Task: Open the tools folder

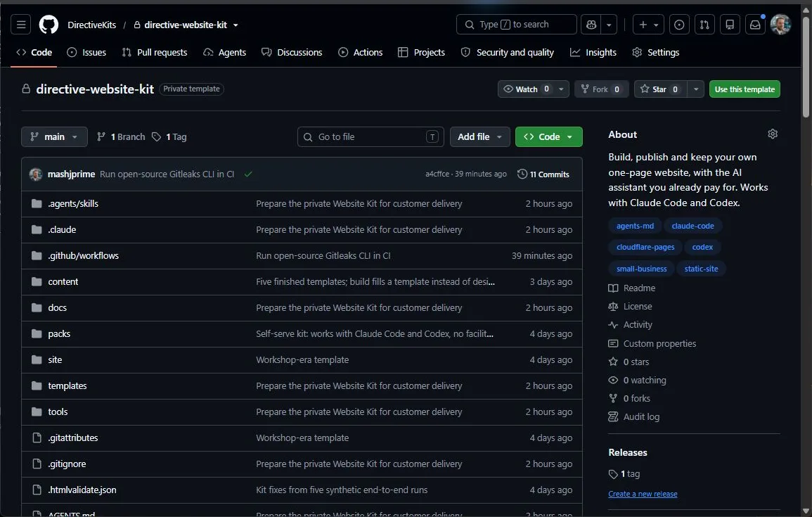Action: 58,411
